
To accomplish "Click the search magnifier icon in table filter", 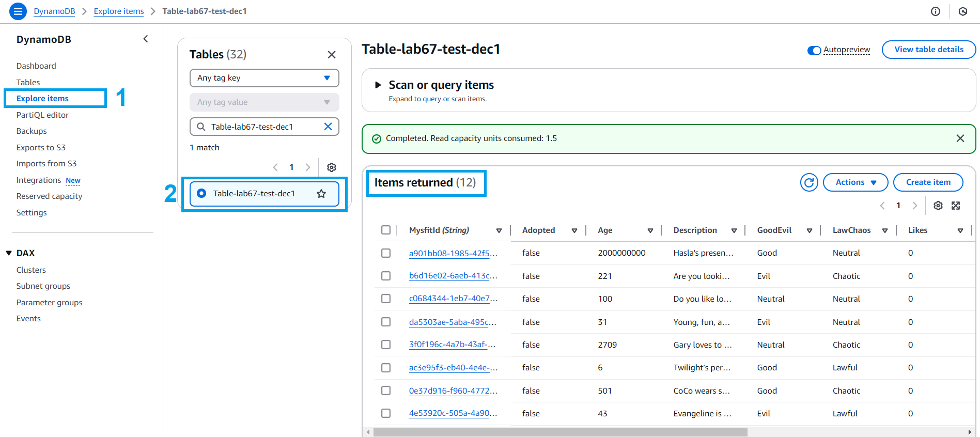I will pyautogui.click(x=201, y=127).
